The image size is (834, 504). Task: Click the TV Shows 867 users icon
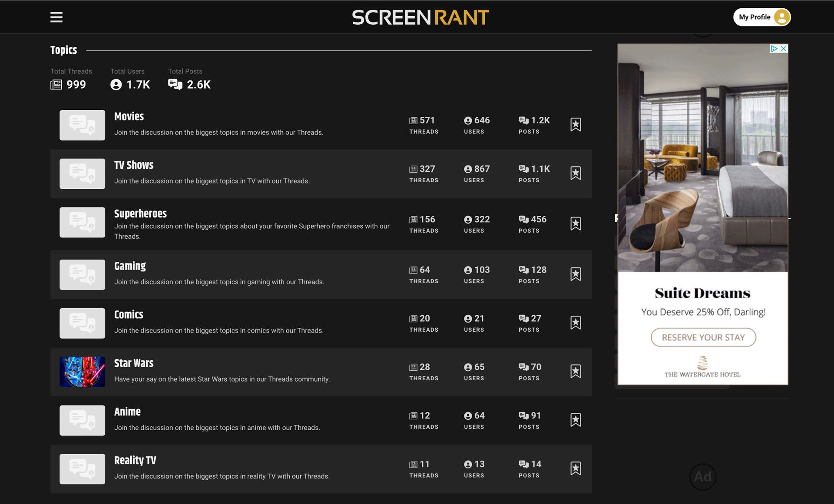(468, 169)
